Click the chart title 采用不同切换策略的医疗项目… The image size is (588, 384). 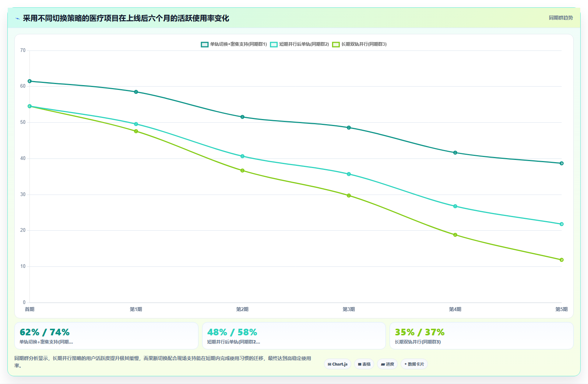tap(126, 18)
